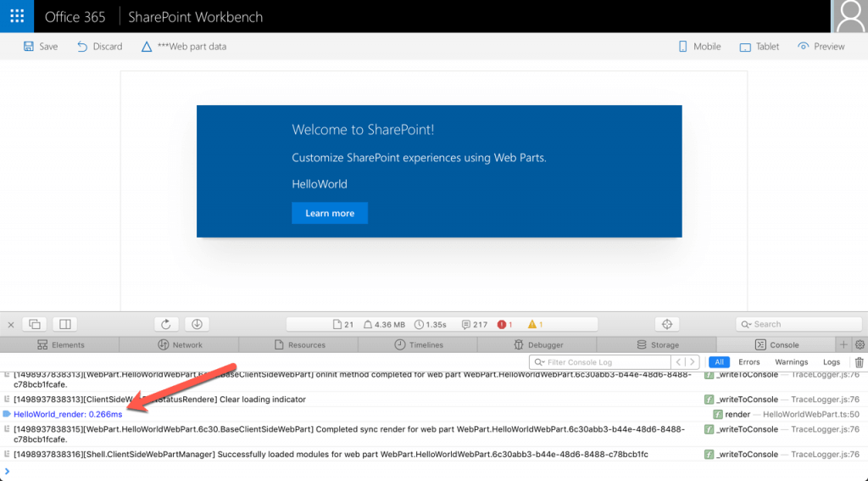Click the 217 console logs indicator
868x481 pixels.
tap(475, 325)
